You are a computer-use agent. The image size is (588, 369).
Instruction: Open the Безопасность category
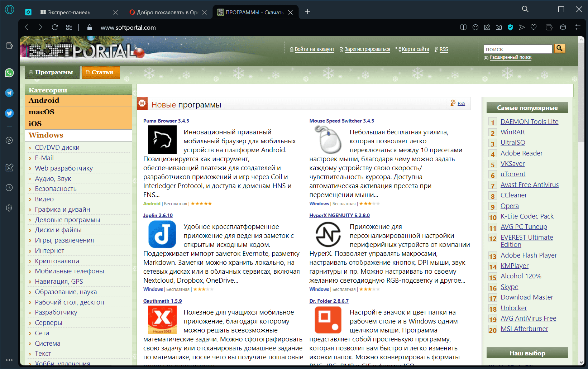pos(56,188)
